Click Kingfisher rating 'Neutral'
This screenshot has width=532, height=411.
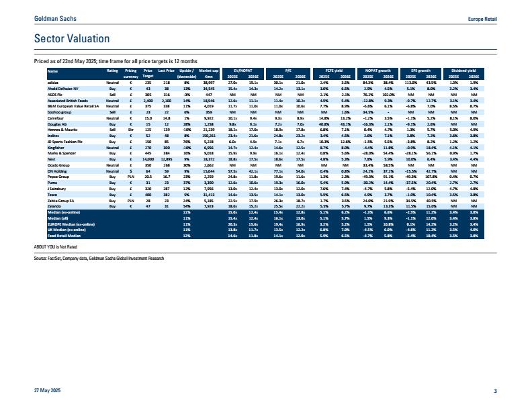(112, 148)
